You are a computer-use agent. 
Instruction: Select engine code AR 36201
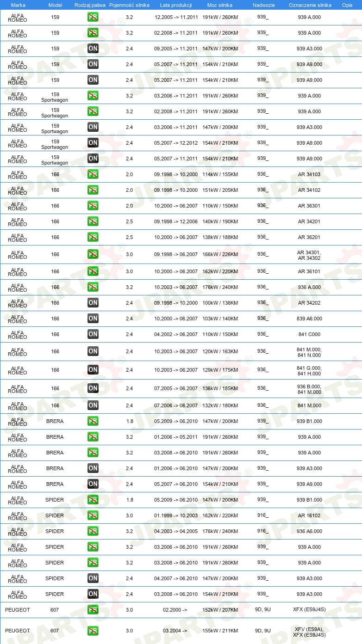(x=309, y=237)
